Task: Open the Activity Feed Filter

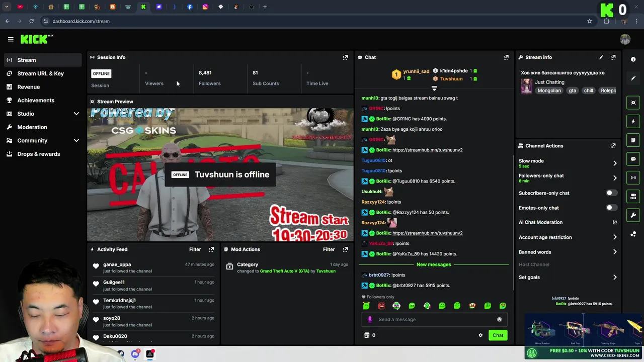Action: 195,249
